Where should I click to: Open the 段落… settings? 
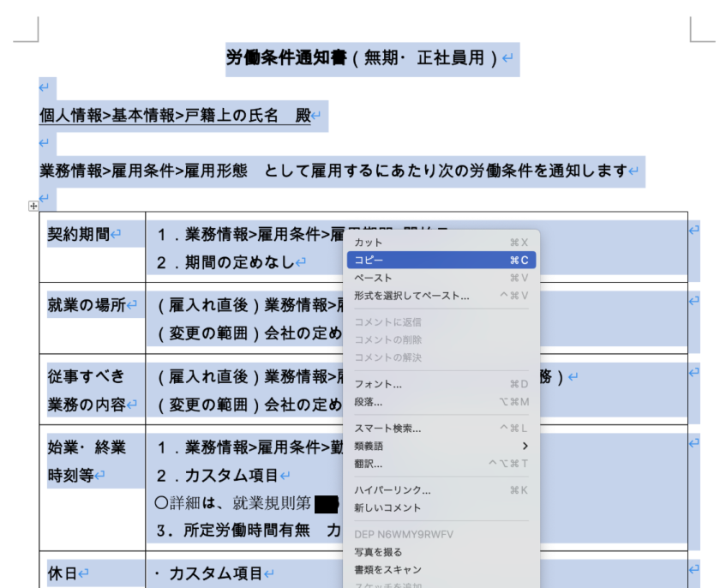369,401
